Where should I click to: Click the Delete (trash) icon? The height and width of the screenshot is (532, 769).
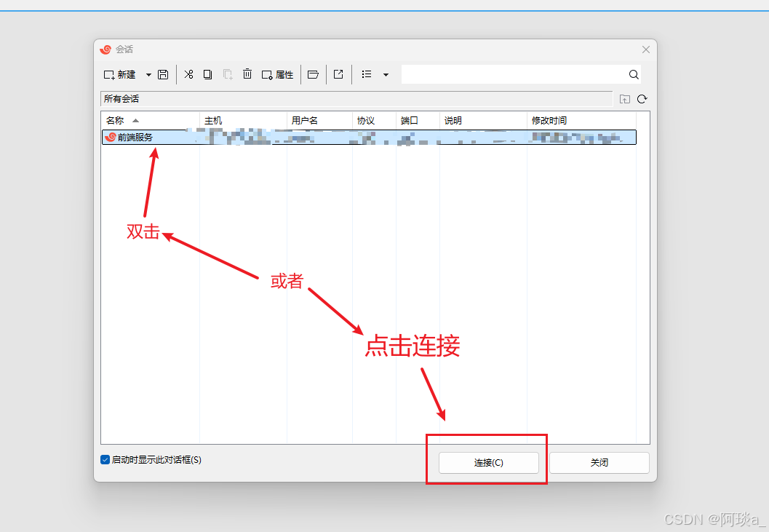point(247,74)
